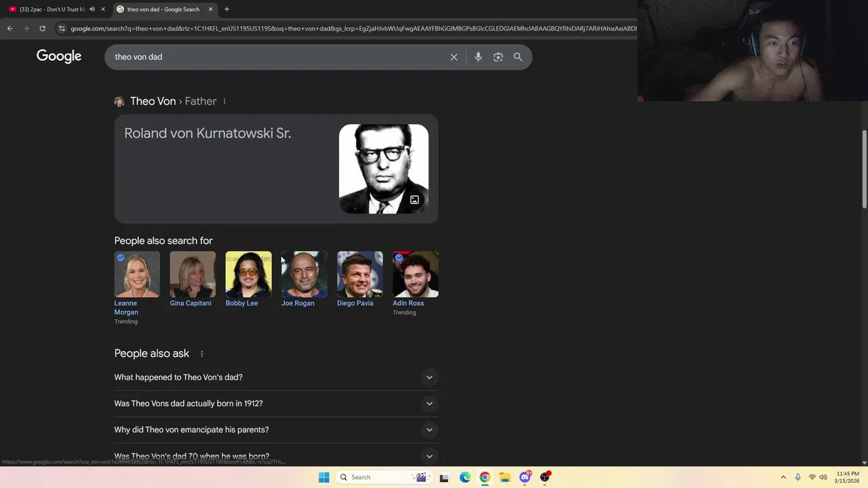Open Gina Capitani search link
This screenshot has height=488, width=868.
[x=191, y=303]
